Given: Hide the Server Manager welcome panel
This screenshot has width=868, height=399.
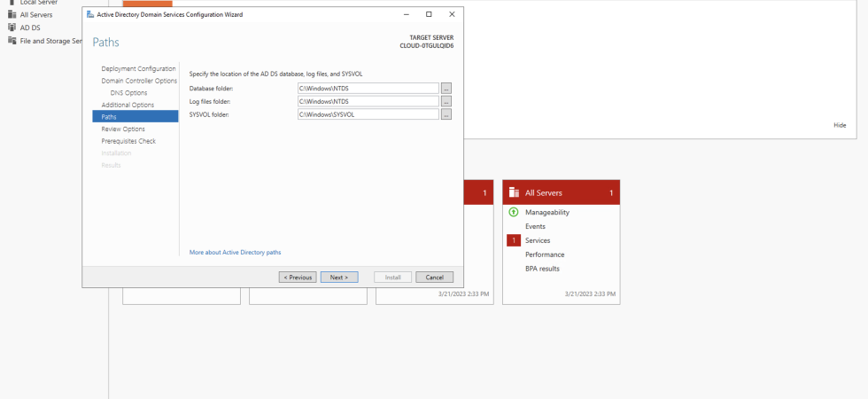Looking at the screenshot, I should 840,125.
